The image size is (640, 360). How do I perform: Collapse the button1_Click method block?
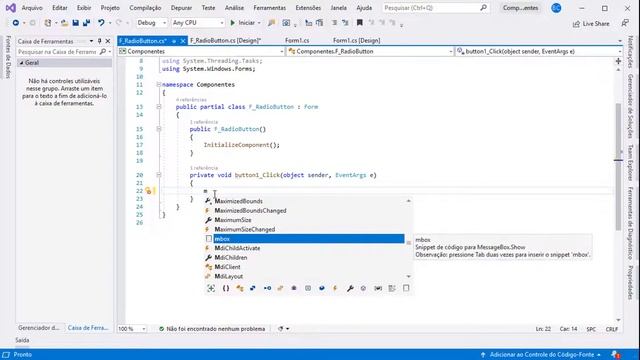coord(159,175)
